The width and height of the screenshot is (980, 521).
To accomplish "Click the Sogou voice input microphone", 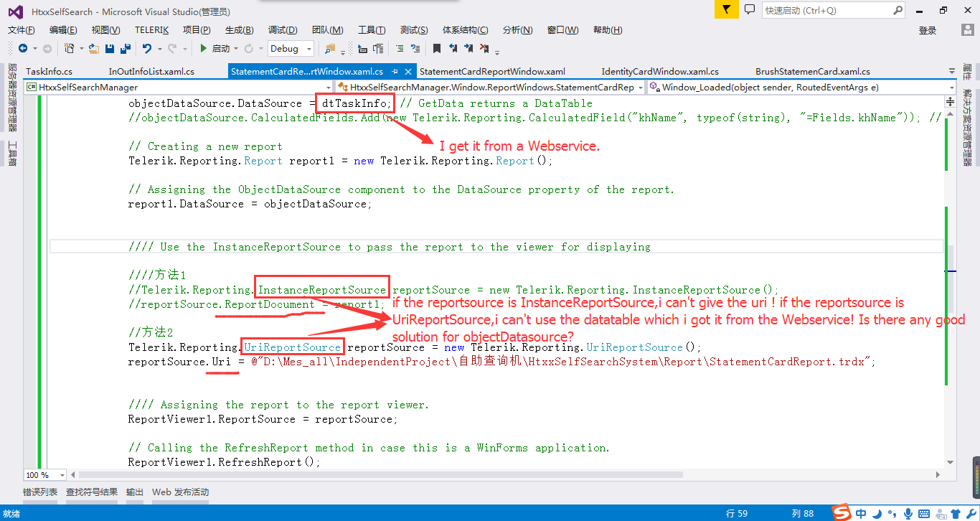I will [x=908, y=513].
